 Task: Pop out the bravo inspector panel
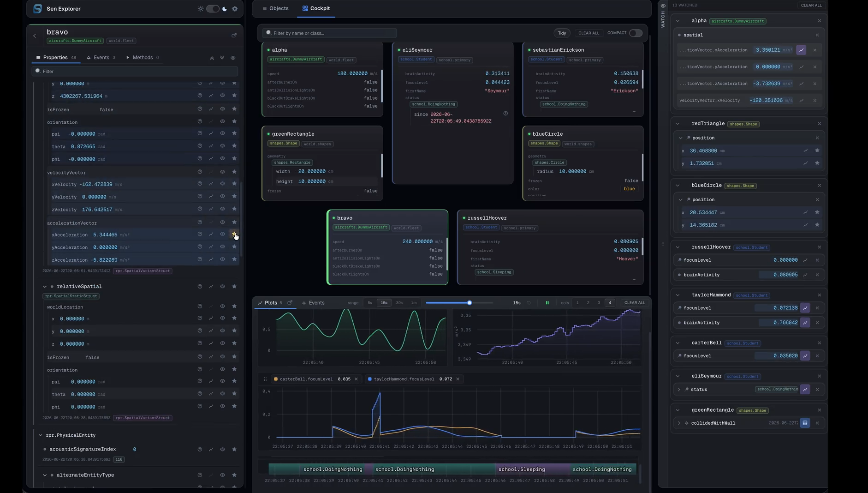234,36
